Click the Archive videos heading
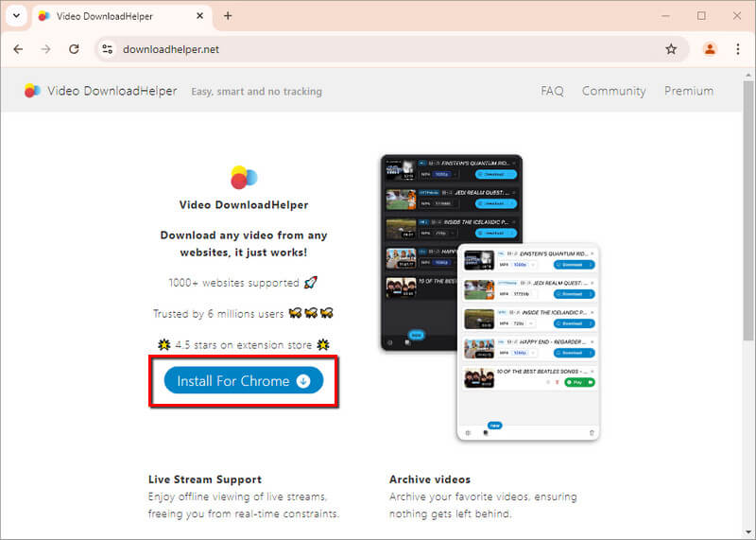Screen dimensions: 756x540 point(430,479)
